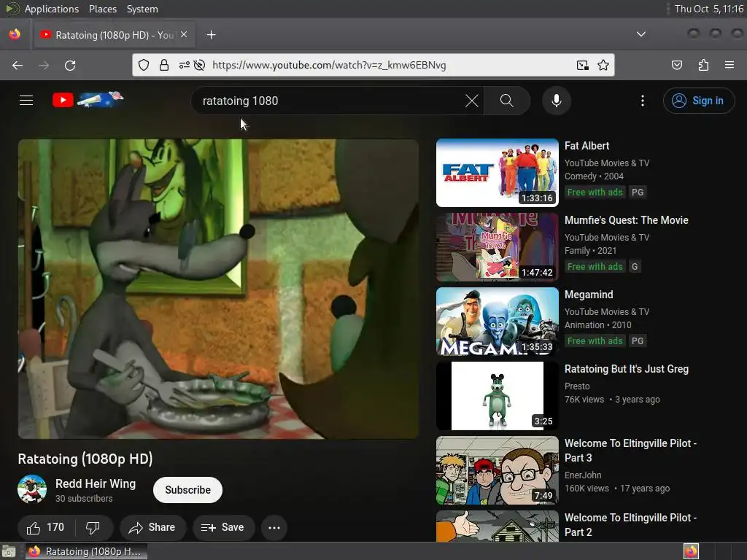Open Welcome To Eltingville Pilot Part 2 title
Screen dimensions: 747x560
630,524
